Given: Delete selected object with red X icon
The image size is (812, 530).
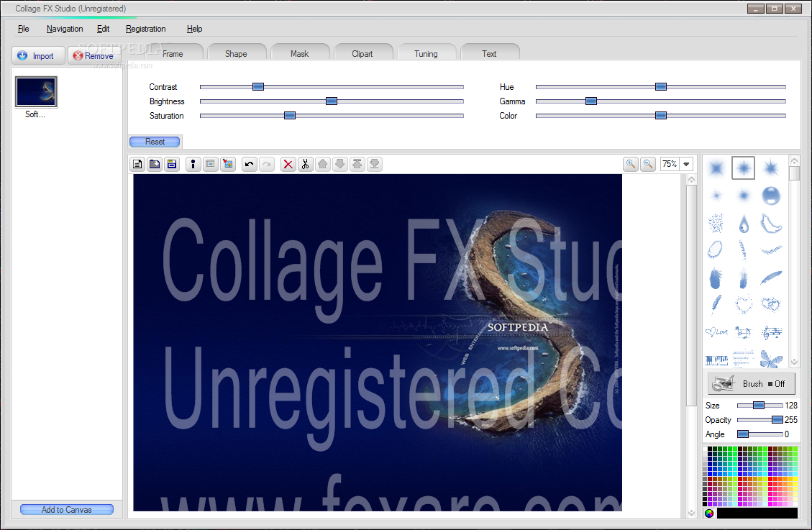Looking at the screenshot, I should click(x=288, y=164).
